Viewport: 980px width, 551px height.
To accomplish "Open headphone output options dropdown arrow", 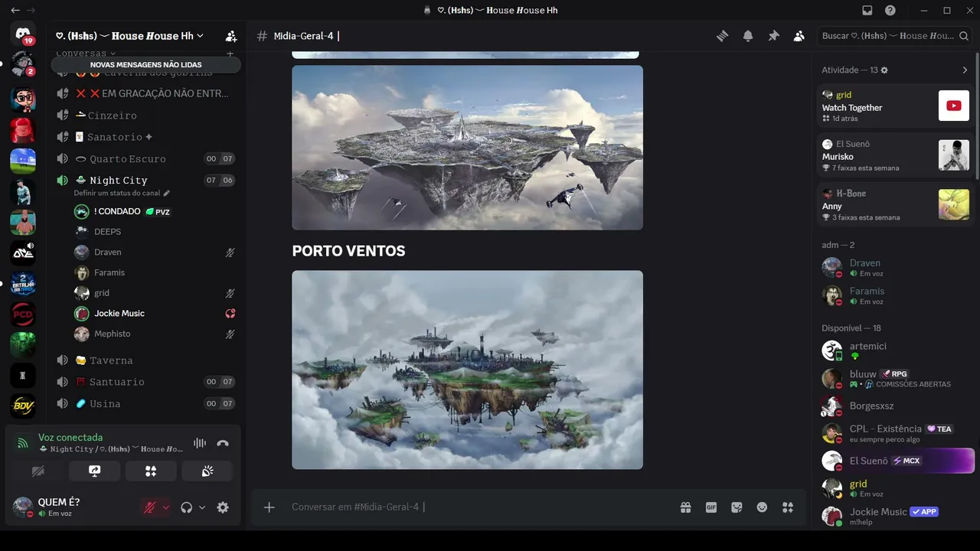I will pyautogui.click(x=202, y=507).
